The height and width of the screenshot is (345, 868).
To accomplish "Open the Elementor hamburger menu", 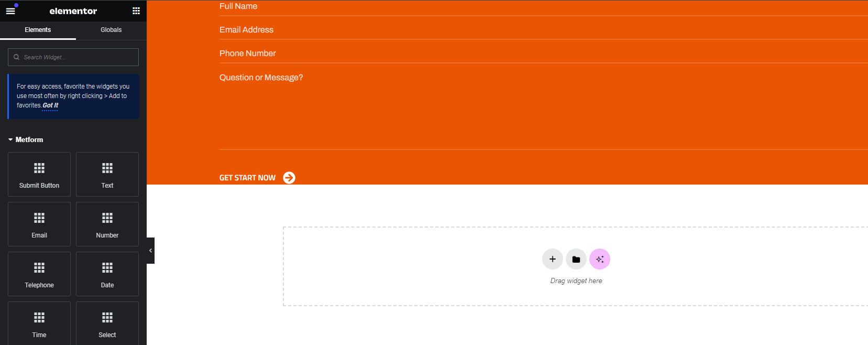I will [10, 11].
